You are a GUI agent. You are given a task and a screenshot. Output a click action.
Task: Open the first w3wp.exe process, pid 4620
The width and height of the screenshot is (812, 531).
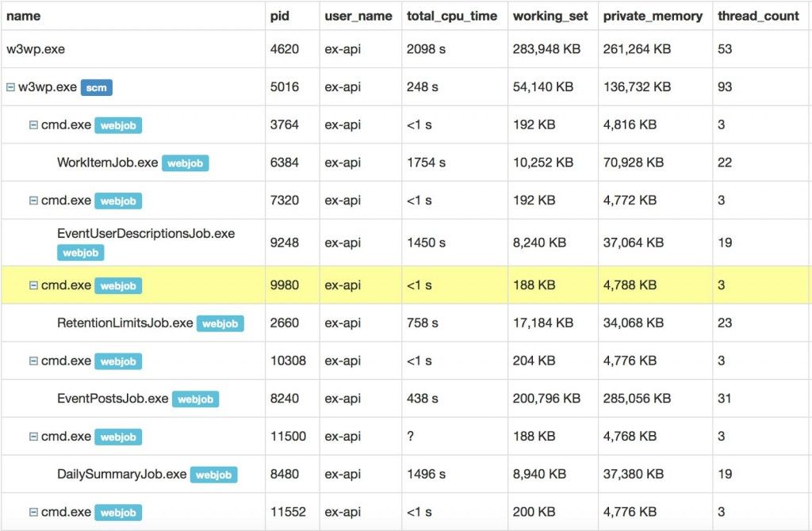36,49
